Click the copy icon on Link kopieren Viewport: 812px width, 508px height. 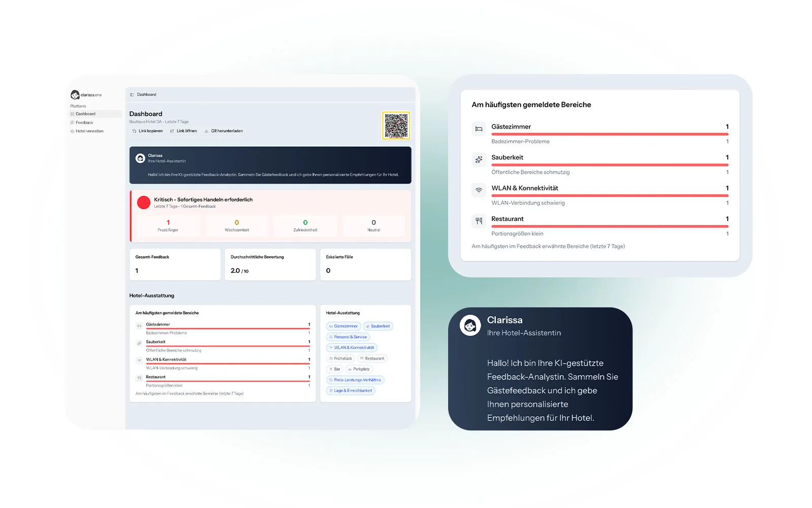coord(134,131)
